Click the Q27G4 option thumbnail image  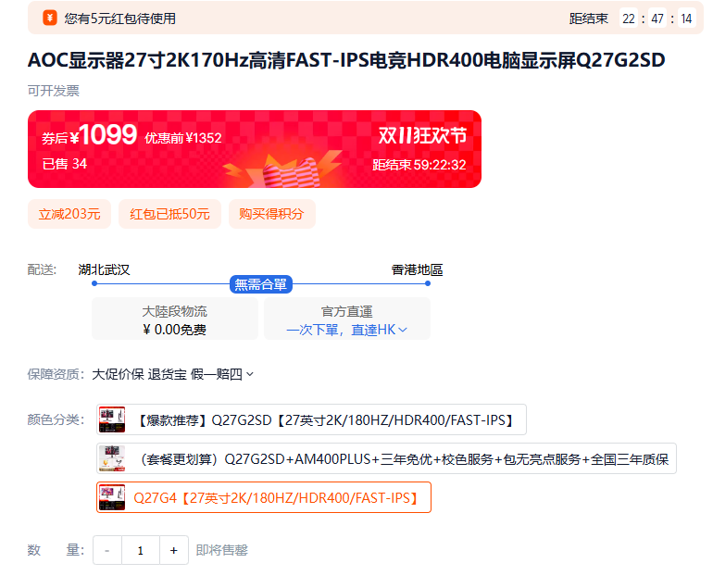112,497
